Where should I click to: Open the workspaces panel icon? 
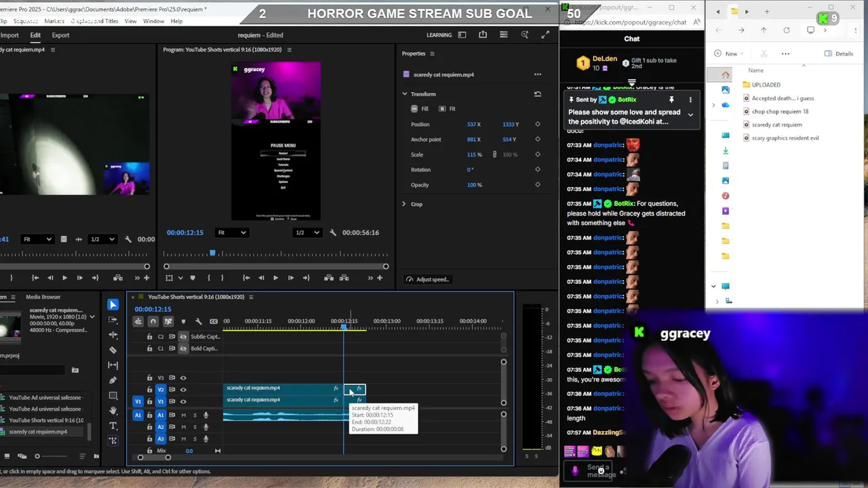(x=462, y=35)
